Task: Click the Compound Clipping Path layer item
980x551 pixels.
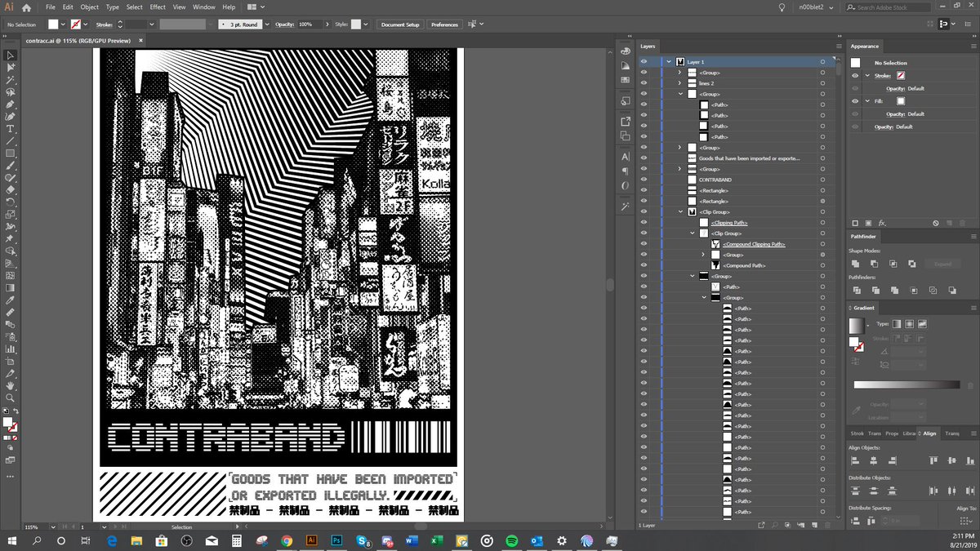Action: point(754,244)
